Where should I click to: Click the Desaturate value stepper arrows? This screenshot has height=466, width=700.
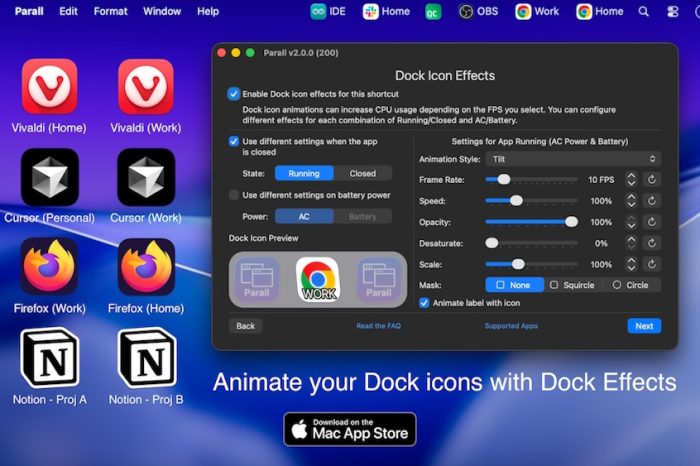click(631, 243)
